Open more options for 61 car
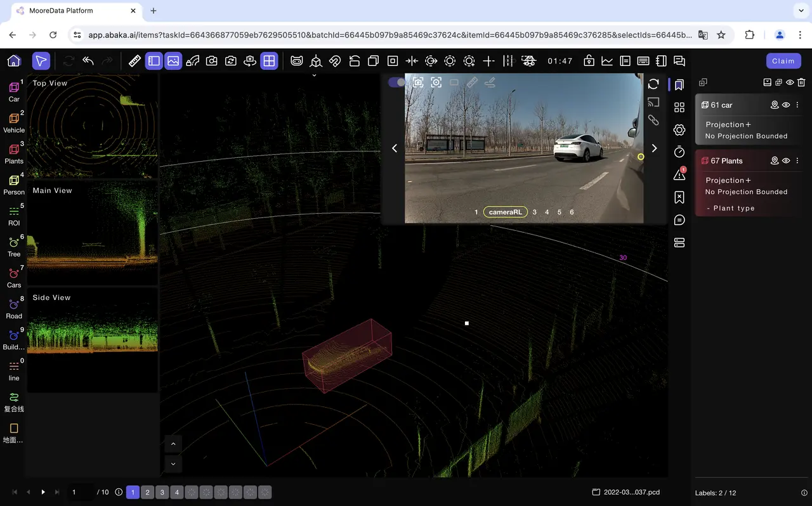Screen dimensions: 812x506 pyautogui.click(x=797, y=105)
